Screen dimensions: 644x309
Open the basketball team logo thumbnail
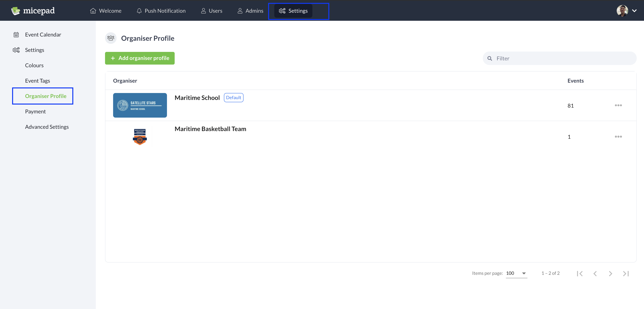(x=140, y=137)
